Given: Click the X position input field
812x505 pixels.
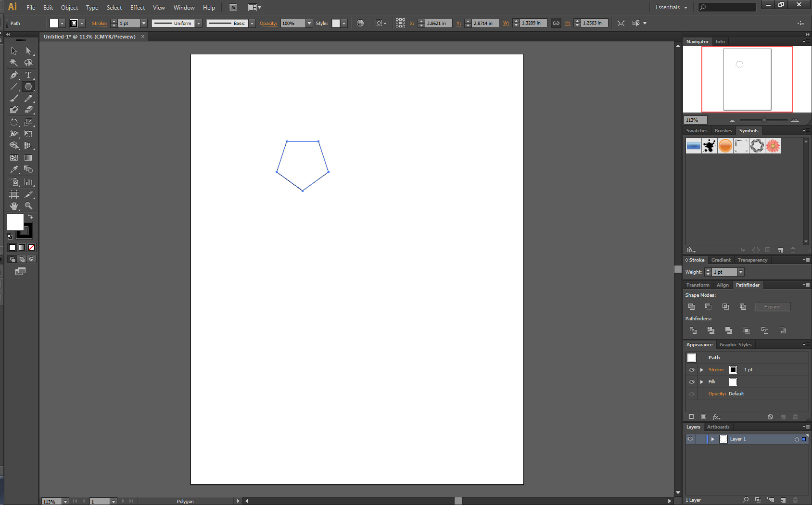Looking at the screenshot, I should 438,23.
